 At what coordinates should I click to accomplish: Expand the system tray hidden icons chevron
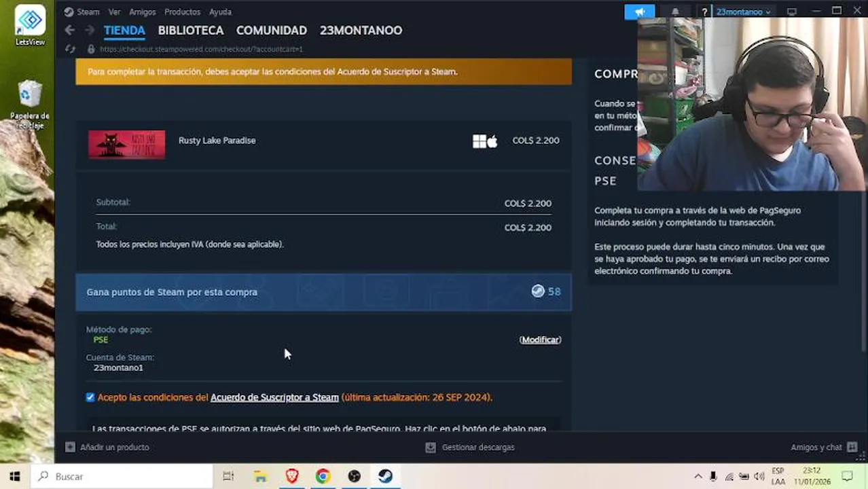point(698,476)
